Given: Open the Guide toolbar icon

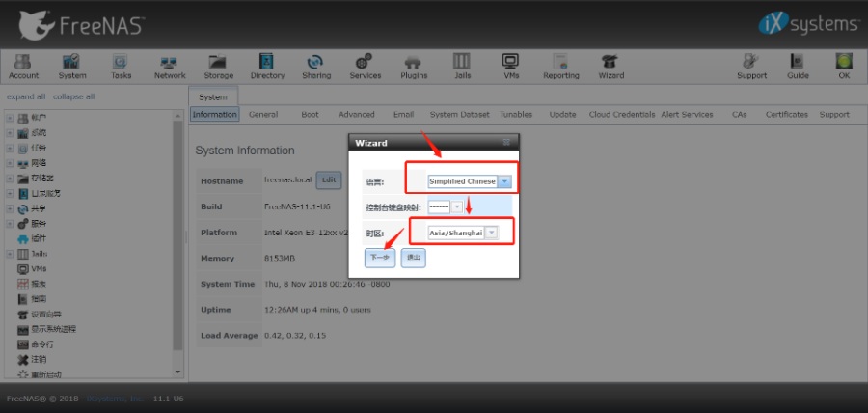Looking at the screenshot, I should [x=798, y=66].
